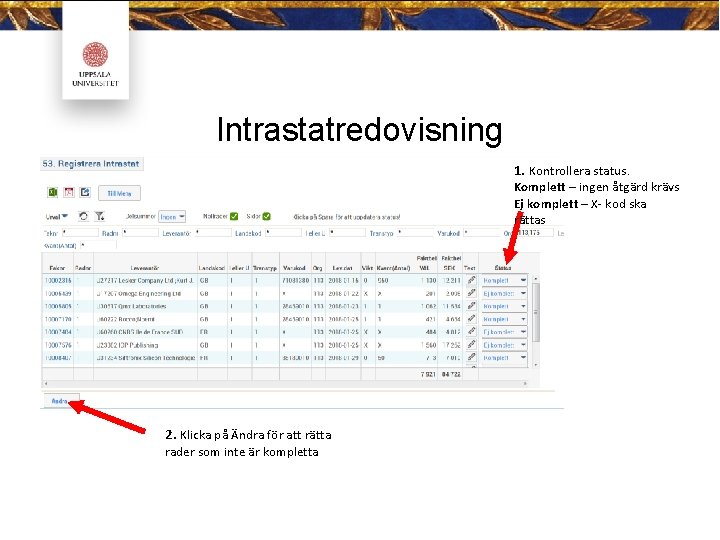Sort by the Levdat column header
Screen dimensions: 720x540
[x=343, y=268]
